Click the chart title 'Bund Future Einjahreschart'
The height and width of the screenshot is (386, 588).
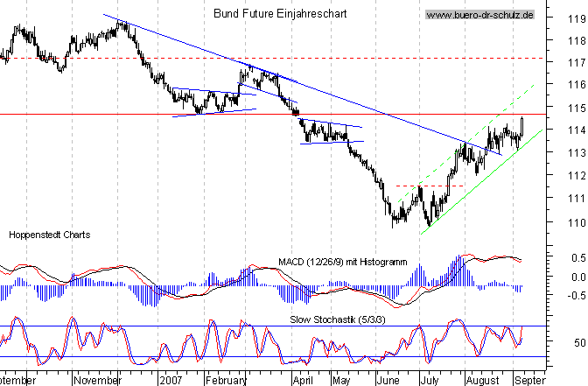(280, 14)
